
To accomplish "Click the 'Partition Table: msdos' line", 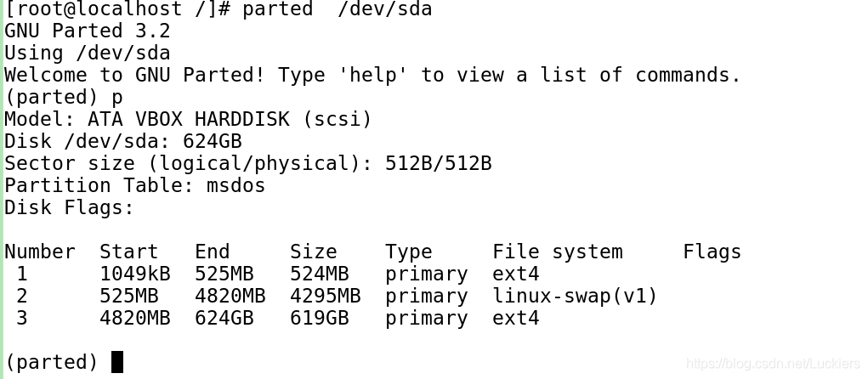I will coord(135,185).
